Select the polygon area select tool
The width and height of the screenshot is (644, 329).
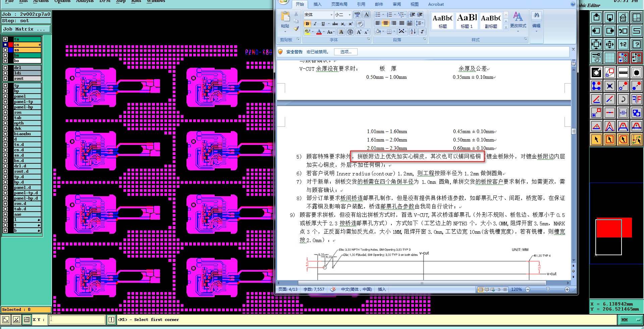click(x=623, y=139)
